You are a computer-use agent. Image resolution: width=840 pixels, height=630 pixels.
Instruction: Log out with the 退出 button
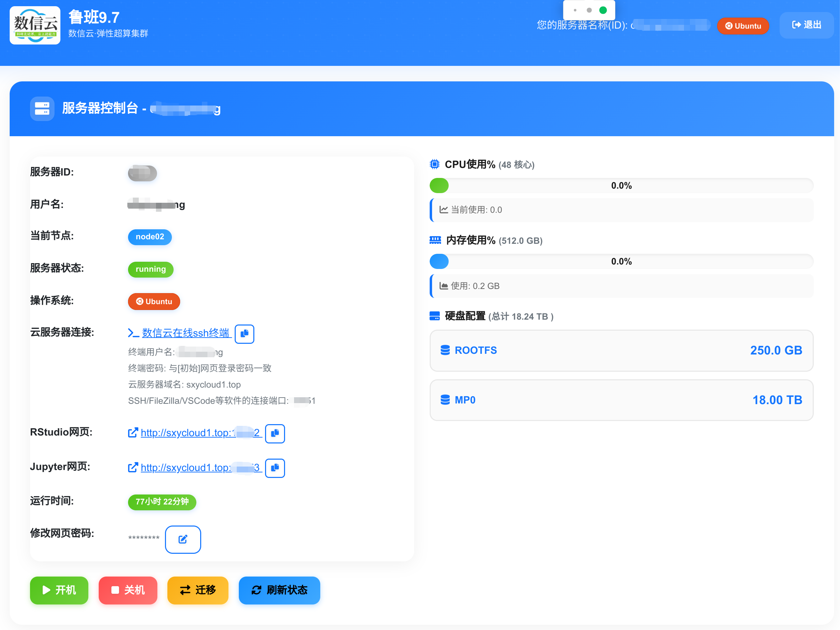tap(806, 25)
